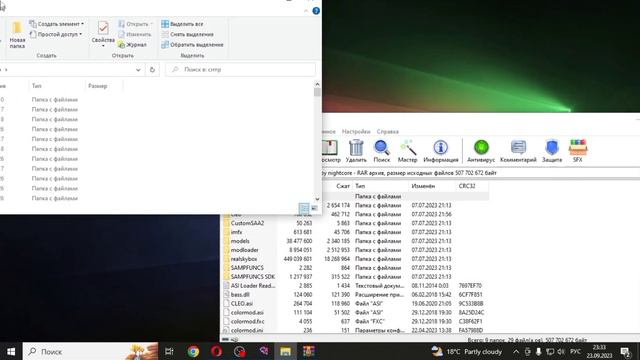Click the taskbar Поиск search box

pyautogui.click(x=90, y=351)
